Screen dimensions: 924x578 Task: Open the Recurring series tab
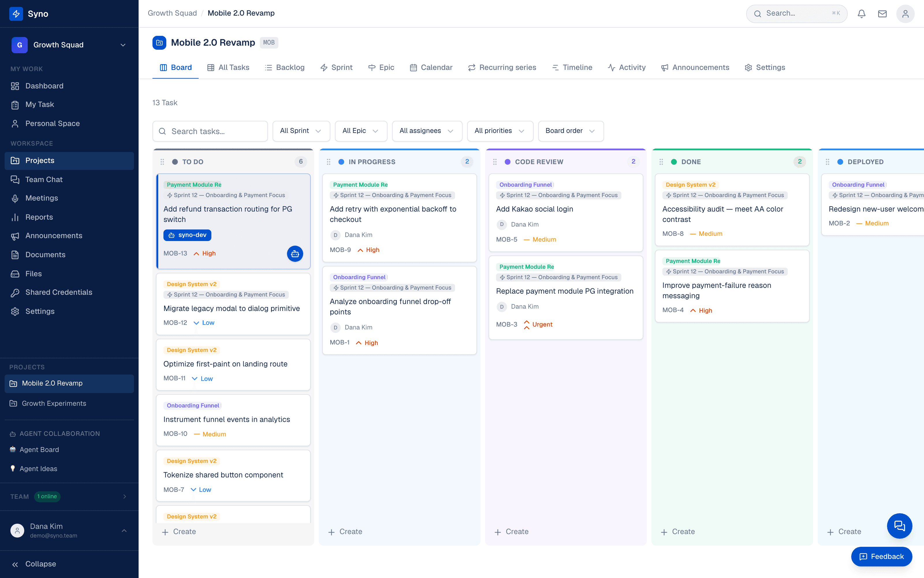[x=502, y=68]
